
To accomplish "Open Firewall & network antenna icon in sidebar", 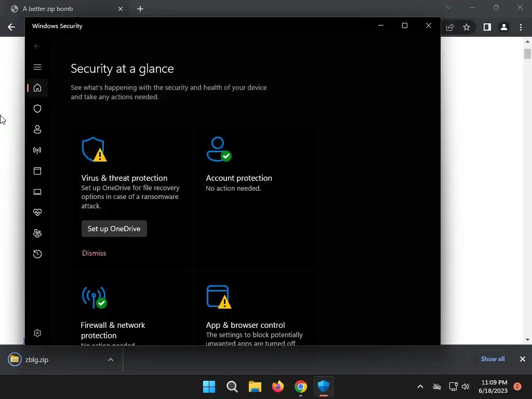I will coord(37,150).
